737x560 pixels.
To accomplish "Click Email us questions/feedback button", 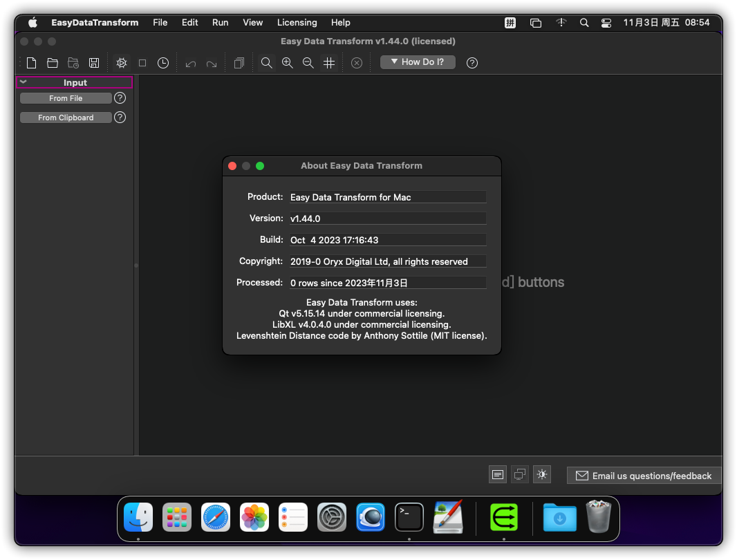I will 644,476.
